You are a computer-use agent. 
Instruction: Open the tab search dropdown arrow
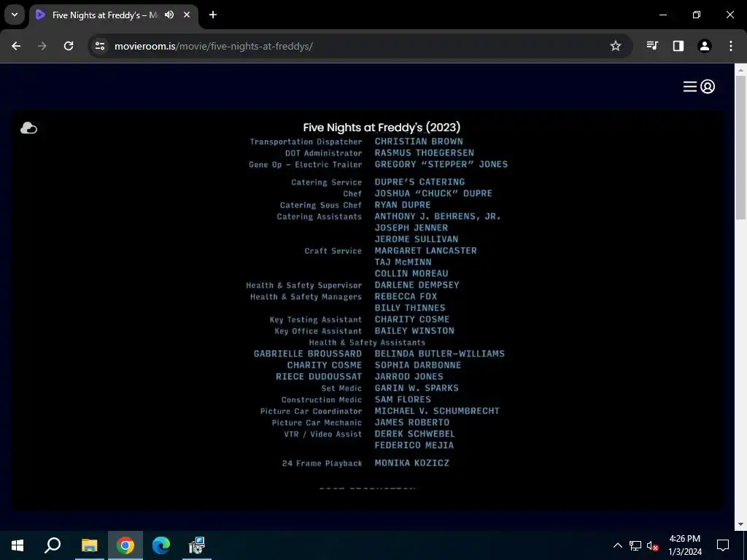pyautogui.click(x=15, y=15)
